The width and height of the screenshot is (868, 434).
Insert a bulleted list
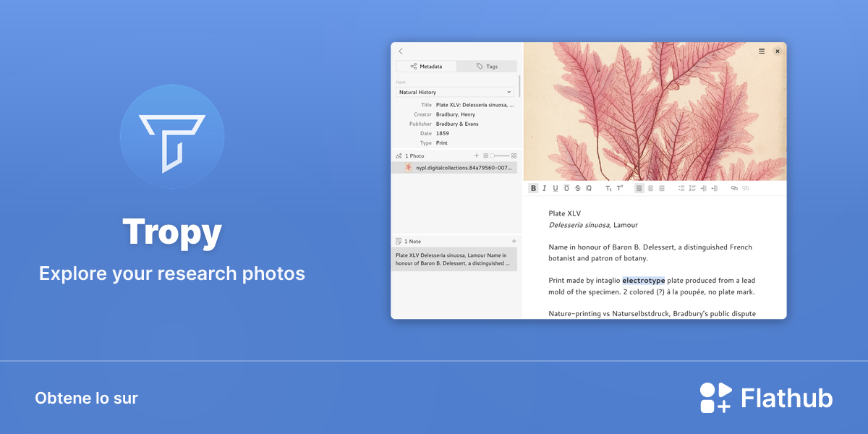click(681, 188)
